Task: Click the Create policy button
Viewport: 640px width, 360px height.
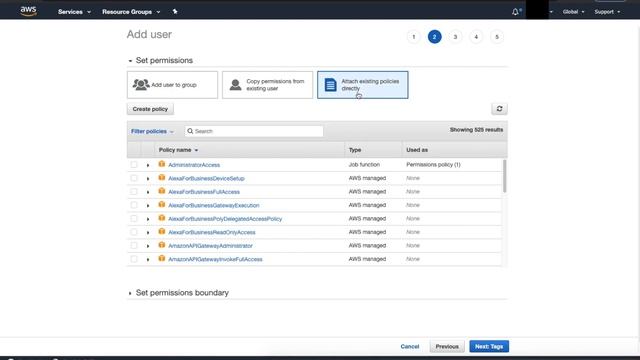Action: click(x=150, y=109)
